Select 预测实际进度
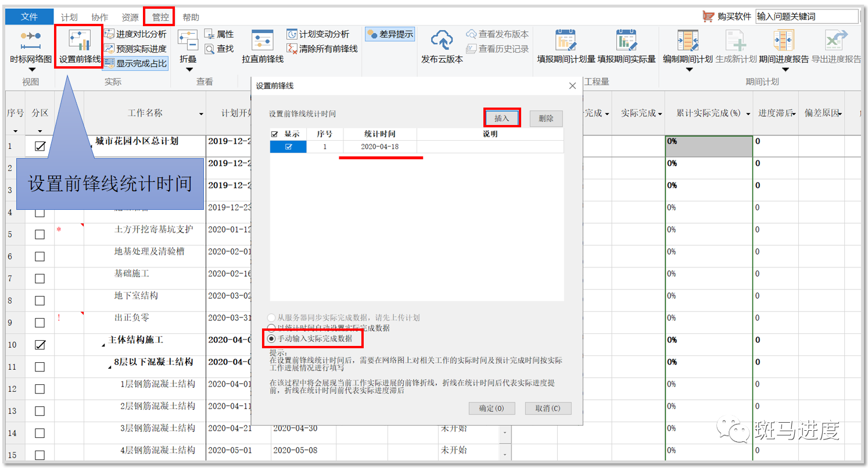Image resolution: width=868 pixels, height=468 pixels. point(135,49)
